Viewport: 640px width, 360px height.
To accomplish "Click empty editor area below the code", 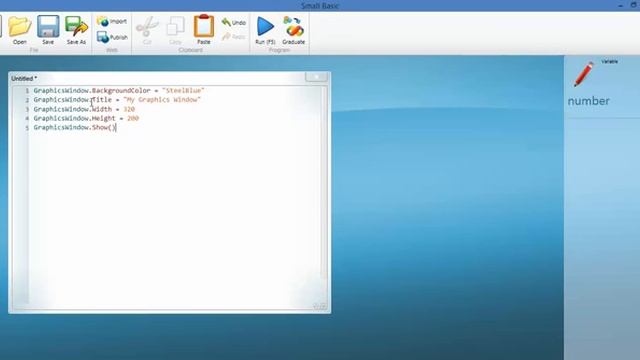I will pyautogui.click(x=176, y=216).
